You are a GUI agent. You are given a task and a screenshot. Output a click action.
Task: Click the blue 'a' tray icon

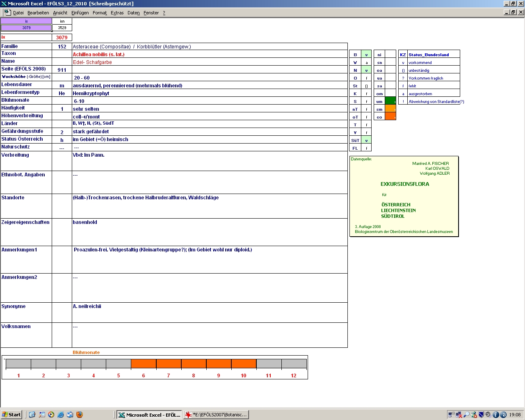click(503, 415)
